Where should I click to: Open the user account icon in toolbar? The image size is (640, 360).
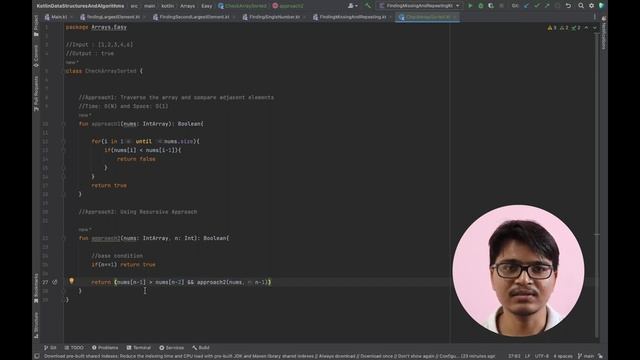point(352,6)
